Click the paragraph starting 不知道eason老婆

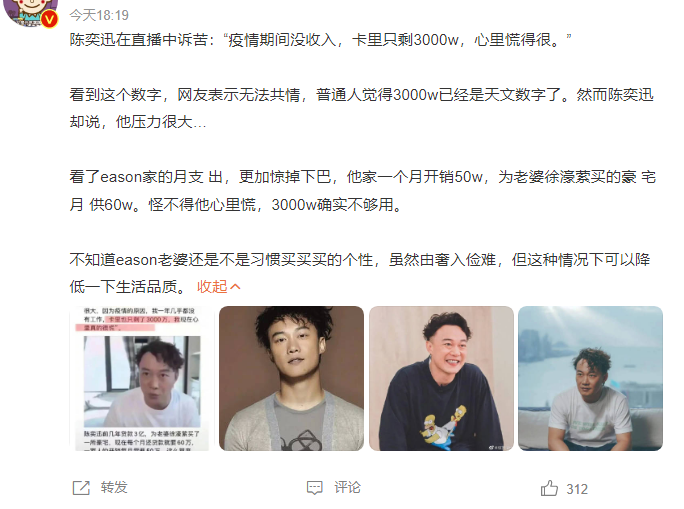click(x=360, y=273)
